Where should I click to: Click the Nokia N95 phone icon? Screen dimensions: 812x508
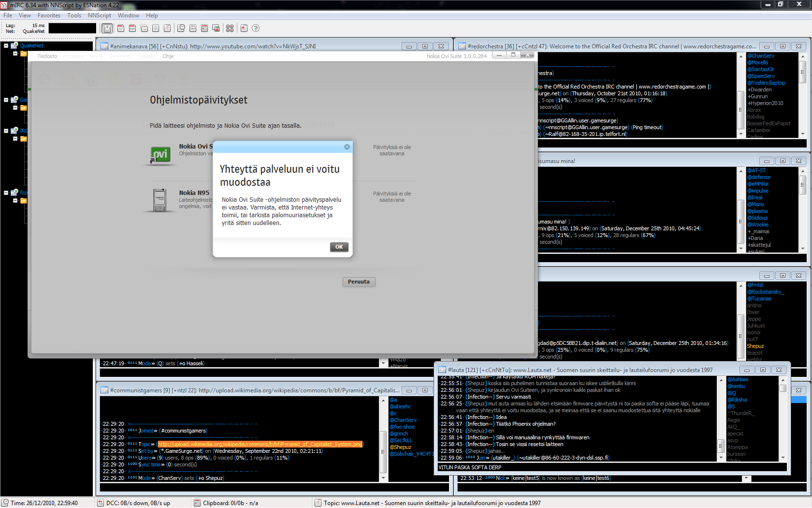[160, 200]
